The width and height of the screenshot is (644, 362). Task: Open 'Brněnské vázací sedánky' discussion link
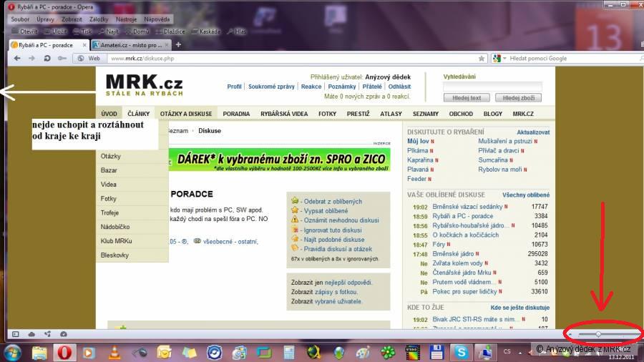pos(467,207)
